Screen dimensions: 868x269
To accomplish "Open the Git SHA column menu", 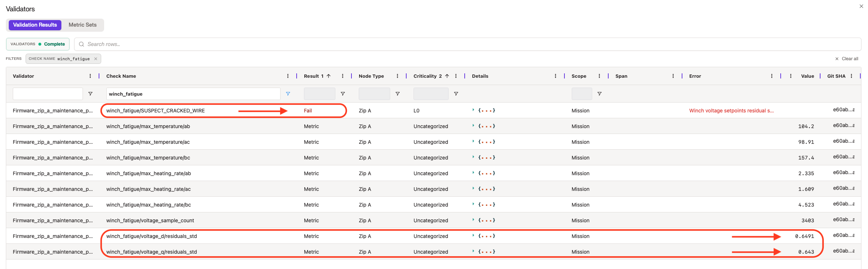I will (852, 76).
